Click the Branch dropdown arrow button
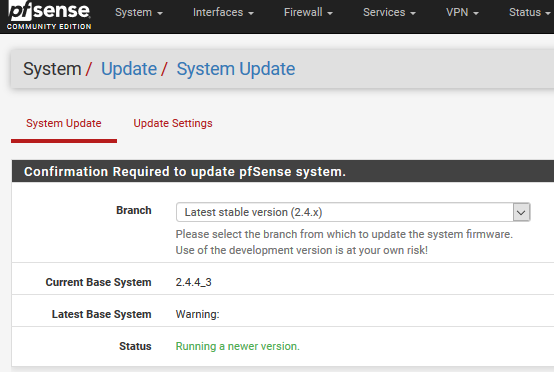The height and width of the screenshot is (372, 554). pos(521,212)
